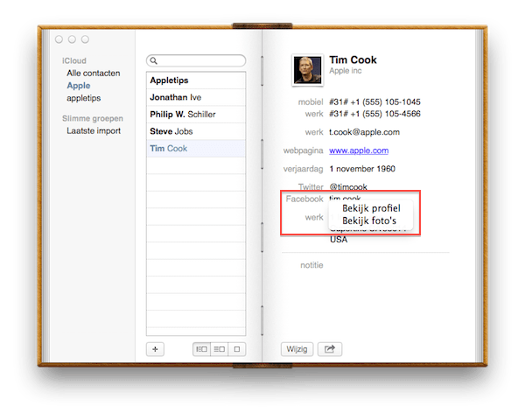The width and height of the screenshot is (525, 420).
Task: Click the Facebook field label
Action: pyautogui.click(x=304, y=199)
